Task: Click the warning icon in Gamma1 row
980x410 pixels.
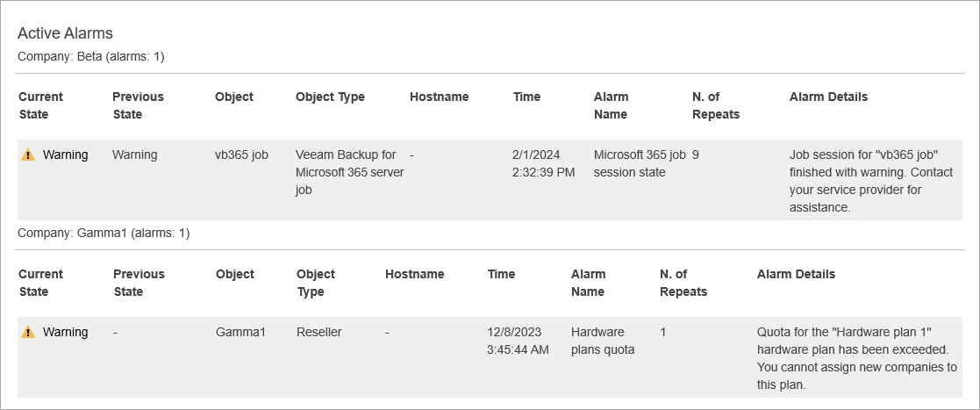Action: pyautogui.click(x=28, y=333)
